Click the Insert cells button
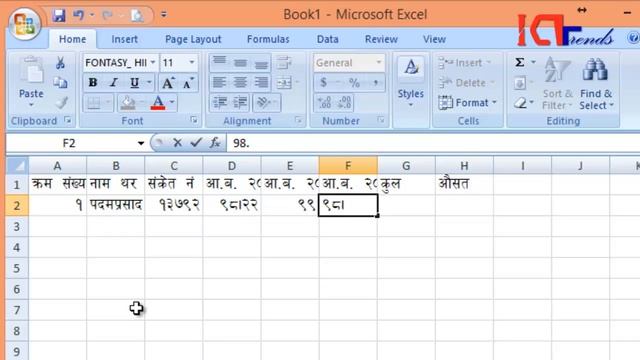 pyautogui.click(x=465, y=63)
